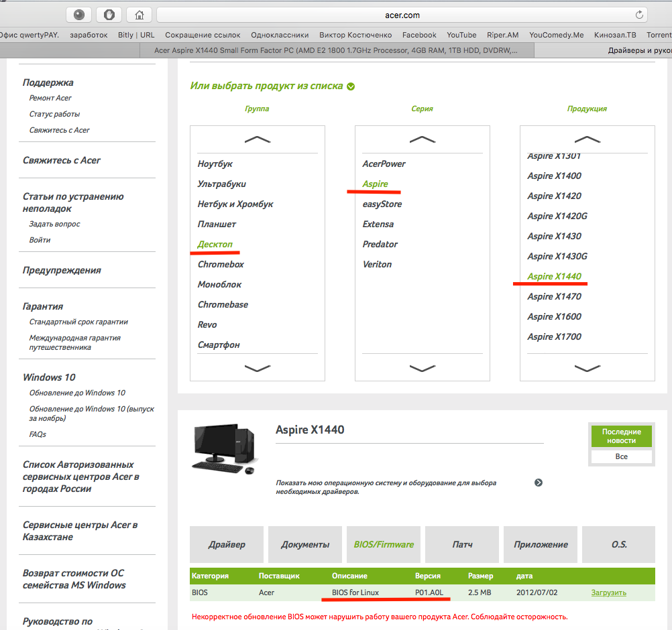Reload the page using the refresh icon

[640, 14]
